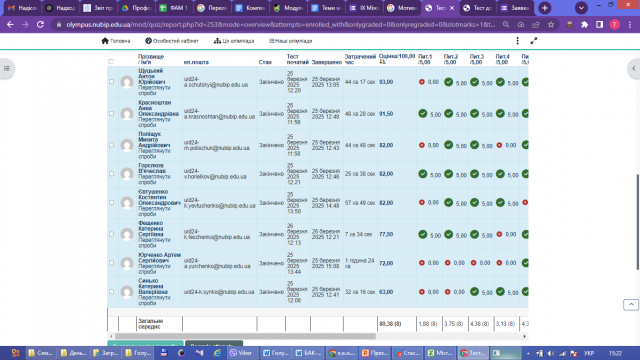Open Головна home link
This screenshot has height=360, width=640.
point(116,41)
